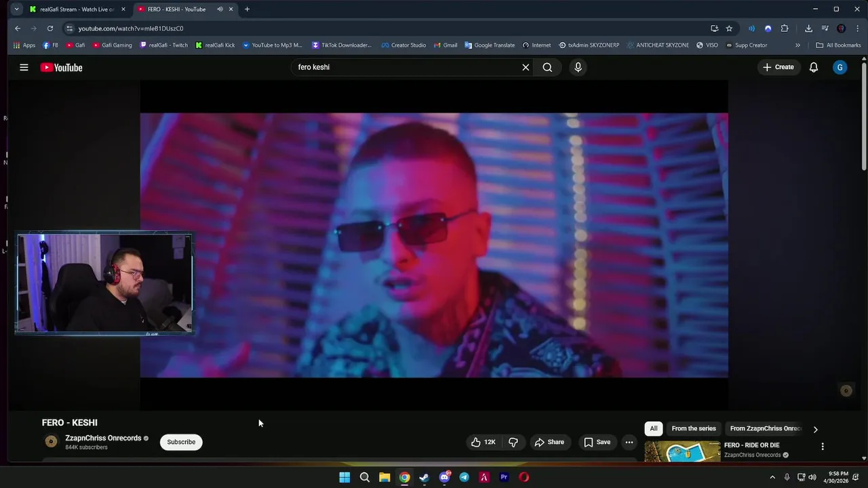Dislike the video with thumbs down
868x488 pixels.
[x=513, y=442]
